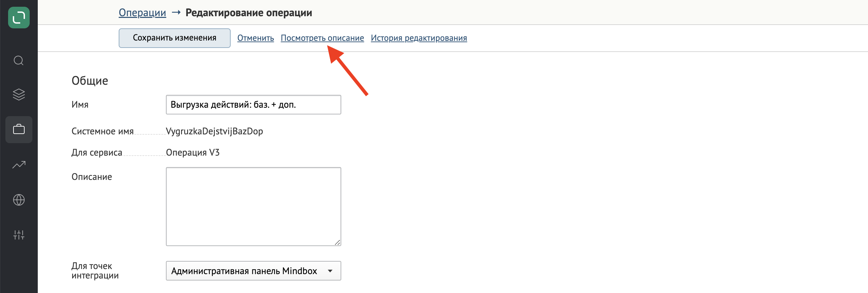
Task: Open the История редактирования link
Action: (419, 38)
